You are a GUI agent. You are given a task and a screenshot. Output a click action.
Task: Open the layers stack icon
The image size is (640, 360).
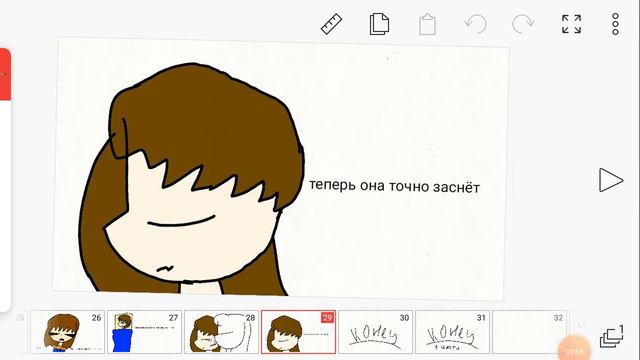click(611, 336)
